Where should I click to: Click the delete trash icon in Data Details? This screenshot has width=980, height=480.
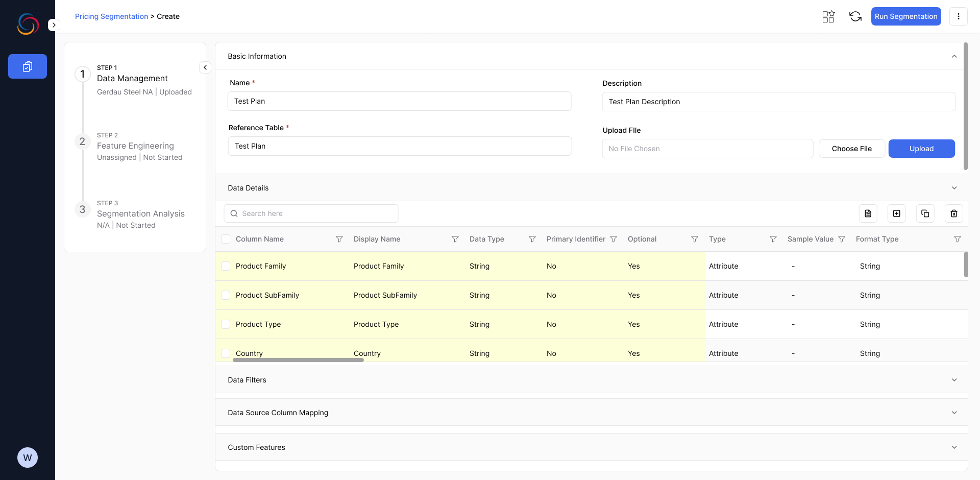pos(953,213)
